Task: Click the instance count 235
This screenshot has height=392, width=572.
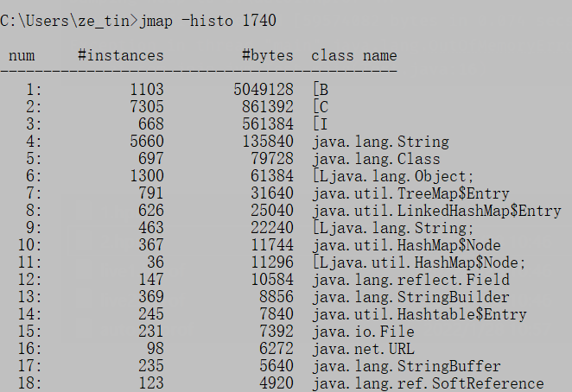Action: 151,365
